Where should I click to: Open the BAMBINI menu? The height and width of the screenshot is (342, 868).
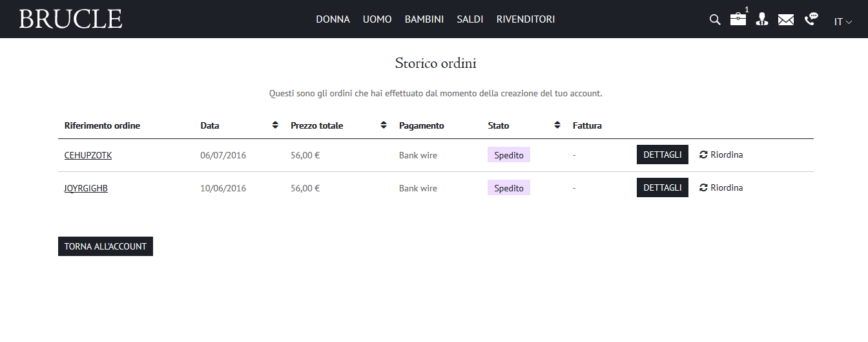point(424,19)
